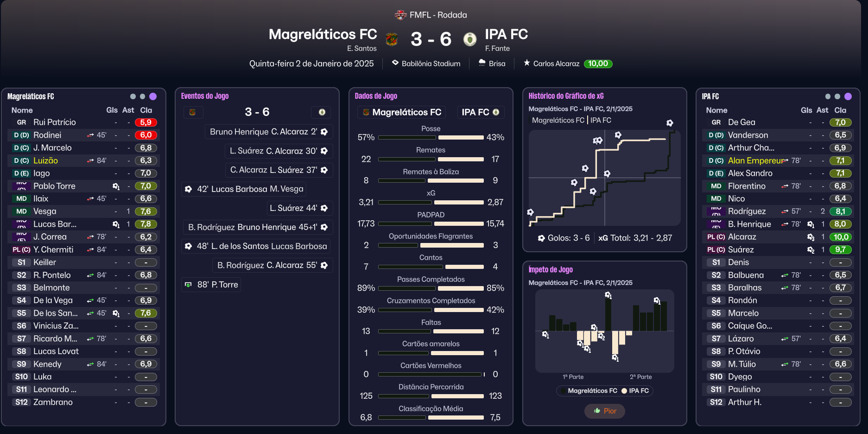Click the FMFL competition logo
868x434 pixels.
400,15
